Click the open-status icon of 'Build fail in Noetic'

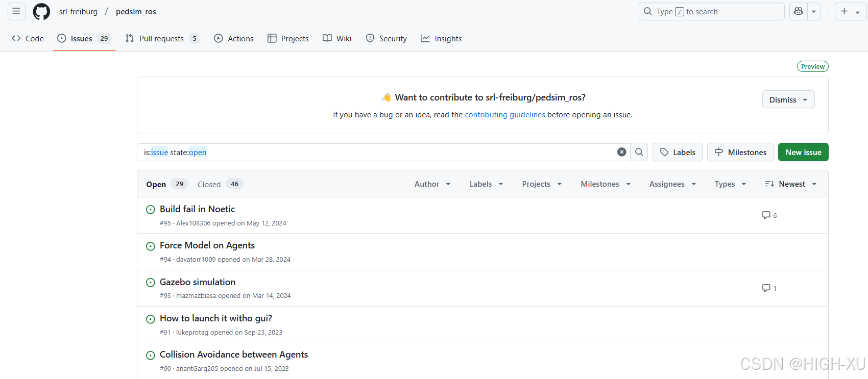151,210
